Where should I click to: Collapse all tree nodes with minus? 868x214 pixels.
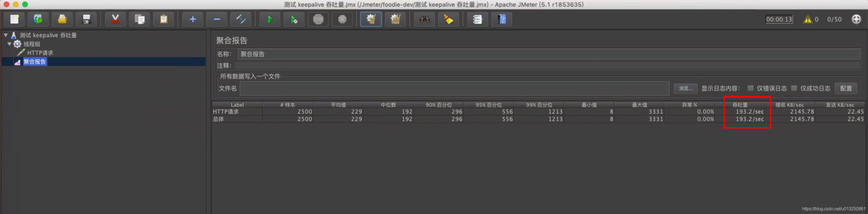coord(217,19)
